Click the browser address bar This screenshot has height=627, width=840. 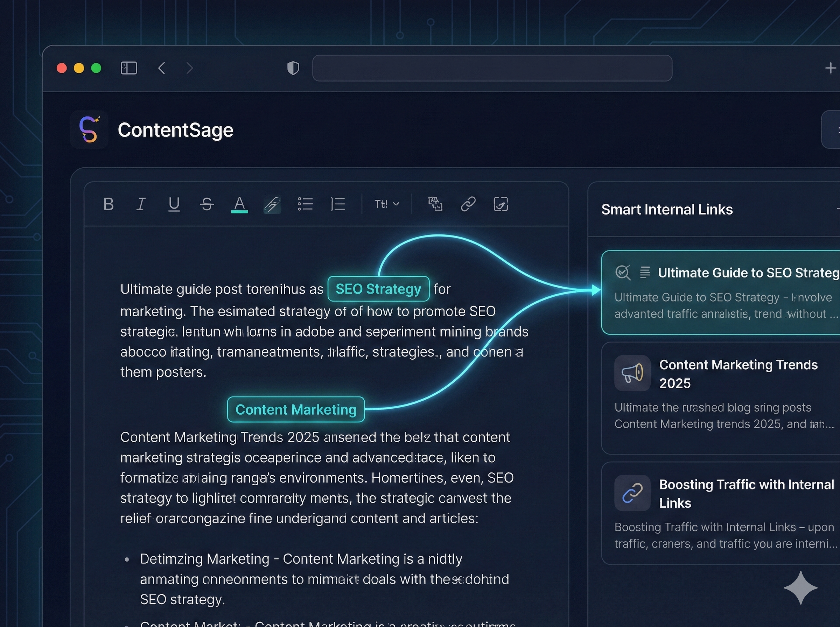tap(492, 68)
